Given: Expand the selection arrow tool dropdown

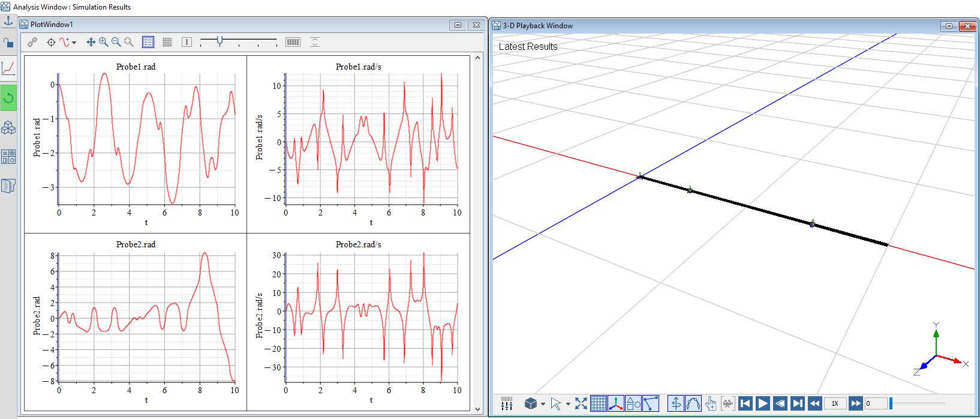Looking at the screenshot, I should tap(568, 404).
